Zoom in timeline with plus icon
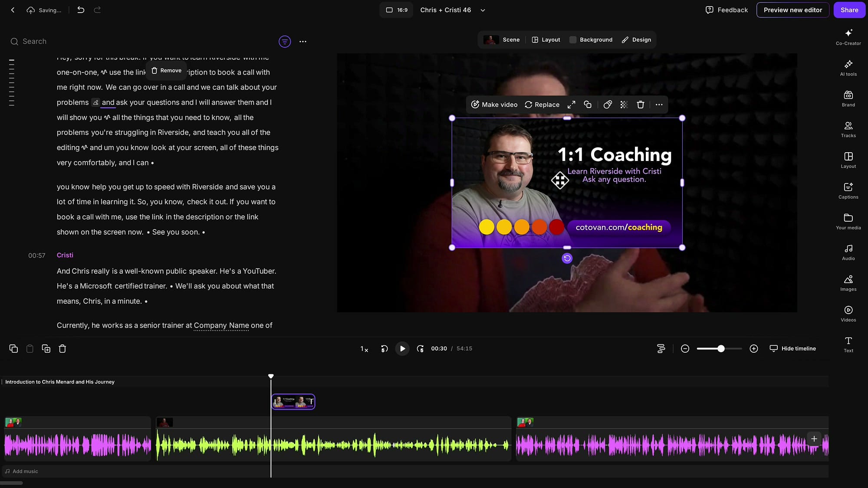The height and width of the screenshot is (488, 868). [754, 349]
